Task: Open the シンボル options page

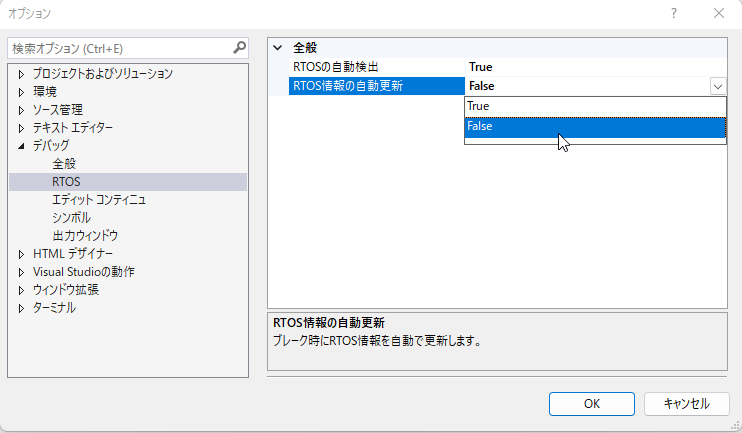Action: 71,218
